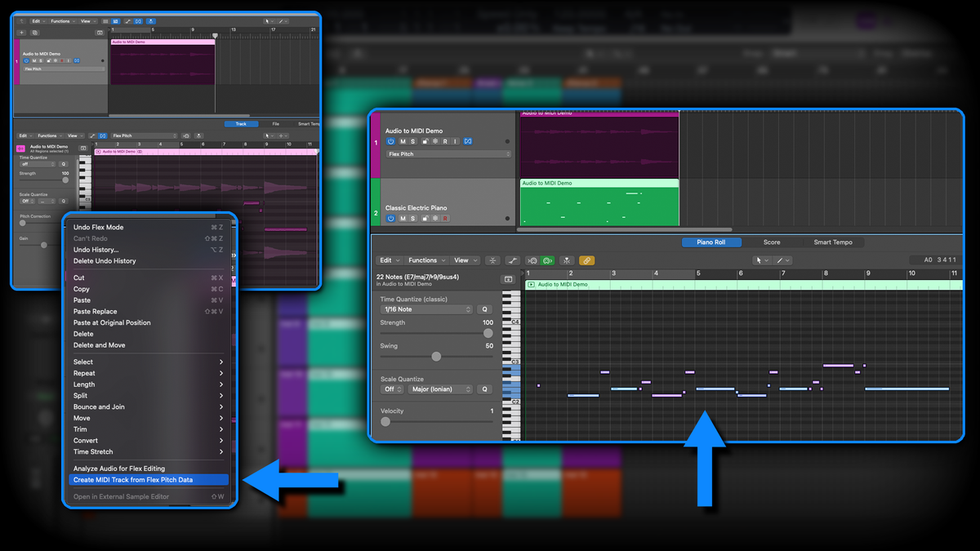This screenshot has width=980, height=551.
Task: Click the Flex icon on the Audio to MIDI Demo track
Action: 468,141
